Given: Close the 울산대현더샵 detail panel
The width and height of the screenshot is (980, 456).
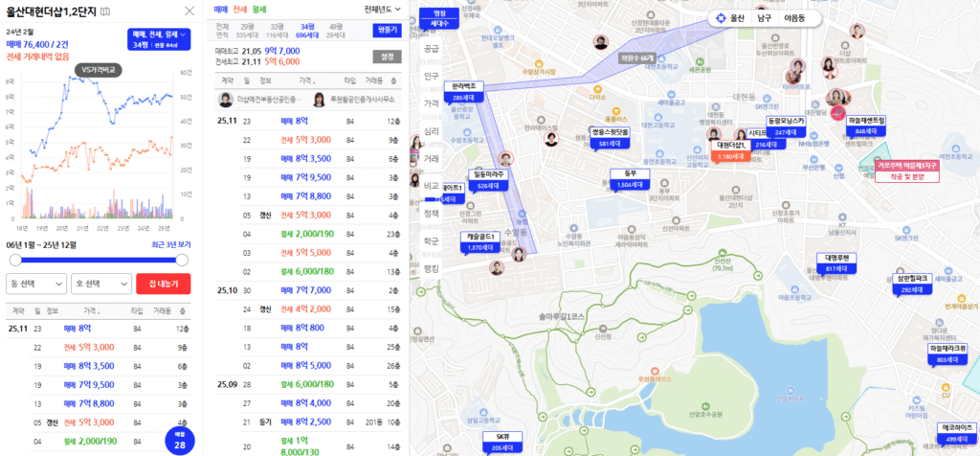Looking at the screenshot, I should point(189,11).
